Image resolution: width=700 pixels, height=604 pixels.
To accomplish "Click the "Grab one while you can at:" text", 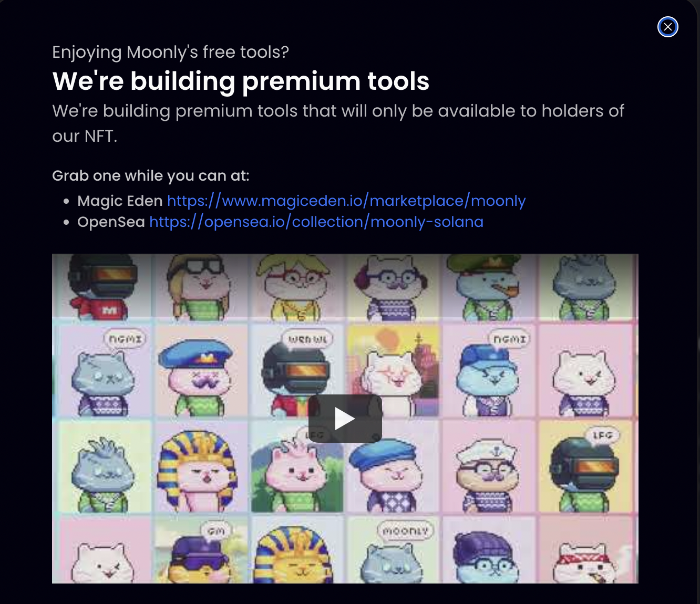I will click(150, 175).
